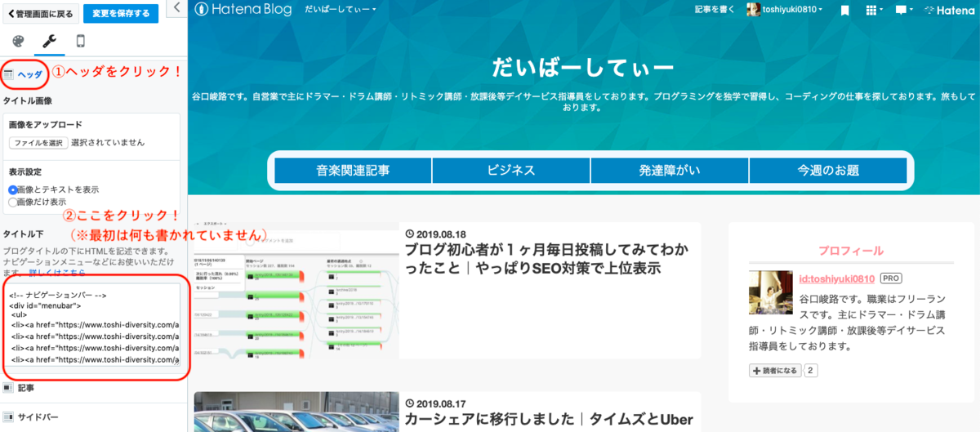Open 音楽関連記事 navigation menu item
The height and width of the screenshot is (432, 980).
[x=353, y=171]
